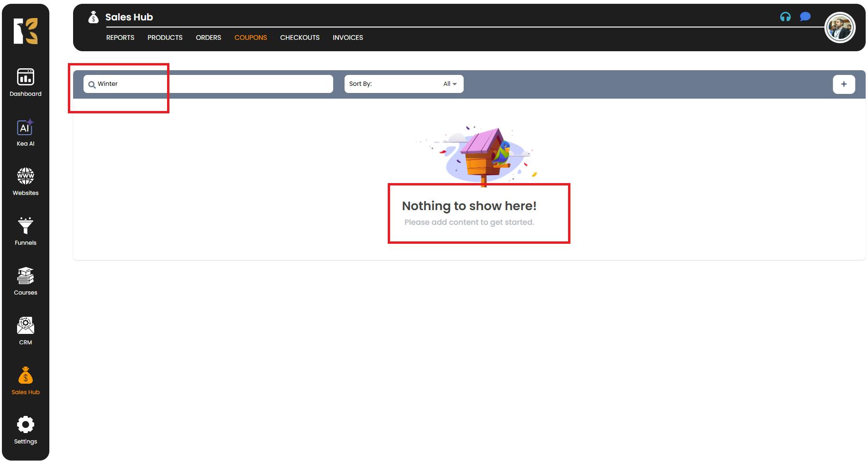Select the Checkouts tab

pyautogui.click(x=299, y=37)
